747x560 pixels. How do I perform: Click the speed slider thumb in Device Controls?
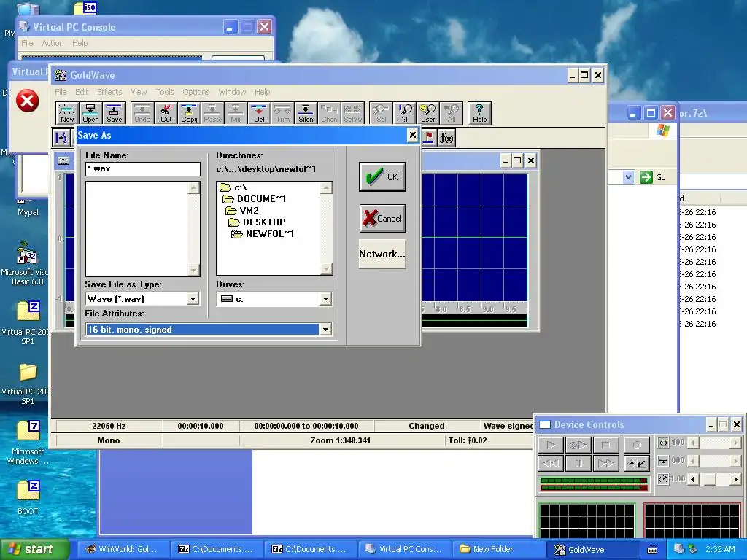tap(709, 479)
